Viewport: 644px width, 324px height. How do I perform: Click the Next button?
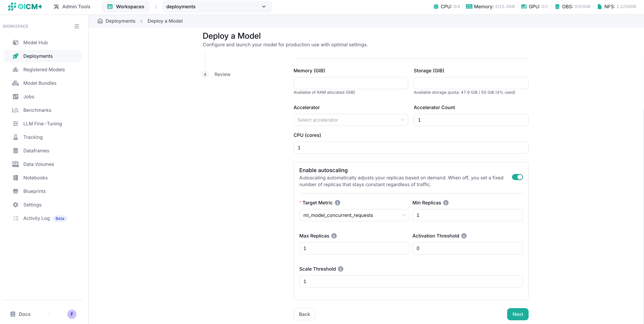point(517,314)
